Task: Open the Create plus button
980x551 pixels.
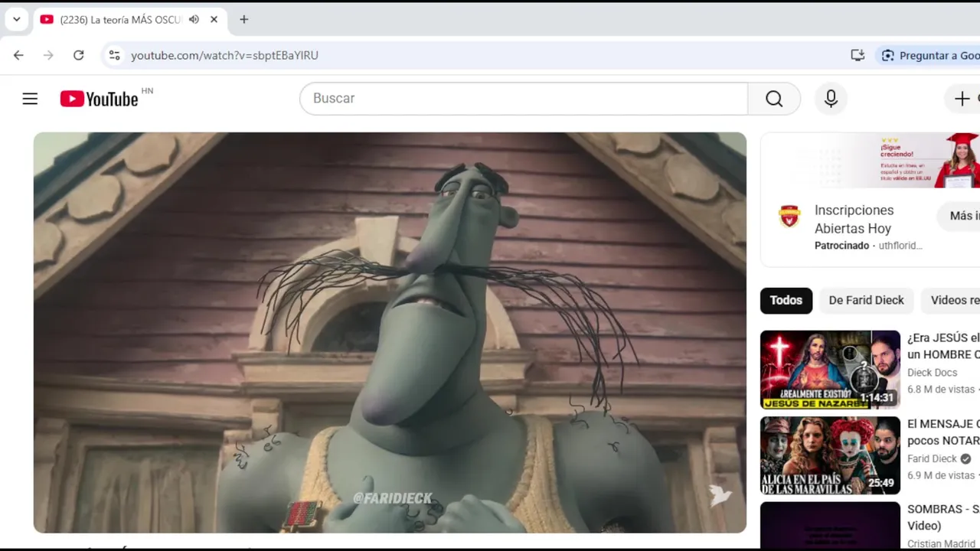Action: (x=962, y=99)
